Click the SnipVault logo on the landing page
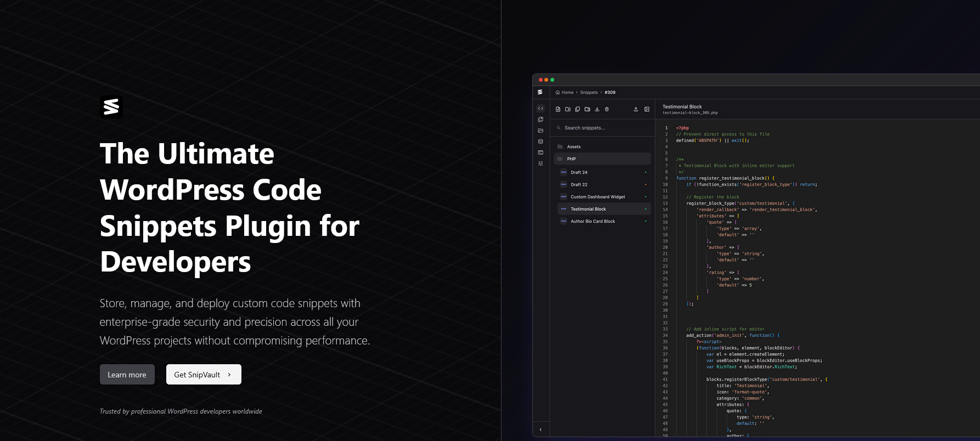Image resolution: width=980 pixels, height=441 pixels. point(111,106)
